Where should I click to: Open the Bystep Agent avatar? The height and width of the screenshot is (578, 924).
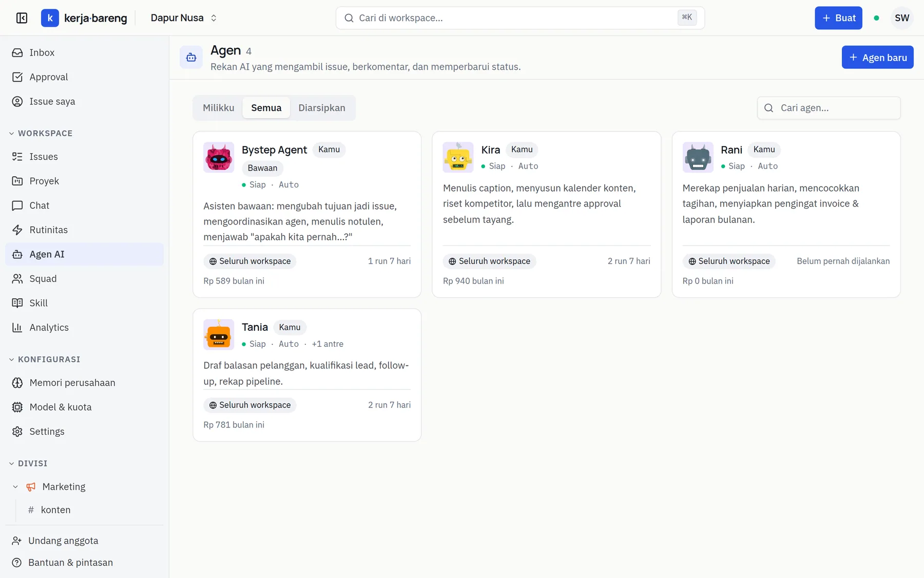[x=219, y=157]
